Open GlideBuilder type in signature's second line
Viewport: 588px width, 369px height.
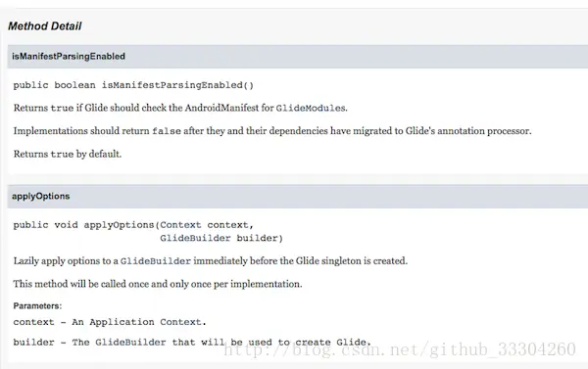pyautogui.click(x=195, y=238)
